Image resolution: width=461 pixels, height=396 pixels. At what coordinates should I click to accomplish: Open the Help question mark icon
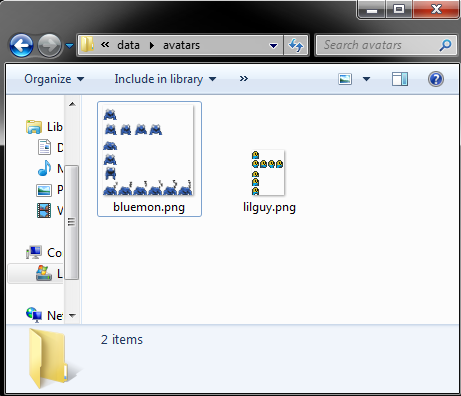coord(436,79)
